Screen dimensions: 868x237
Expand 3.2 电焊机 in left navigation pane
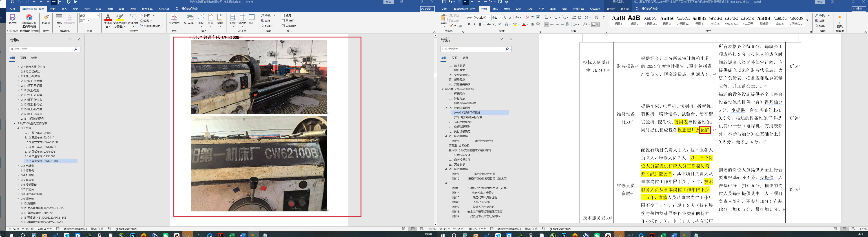pyautogui.click(x=18, y=166)
